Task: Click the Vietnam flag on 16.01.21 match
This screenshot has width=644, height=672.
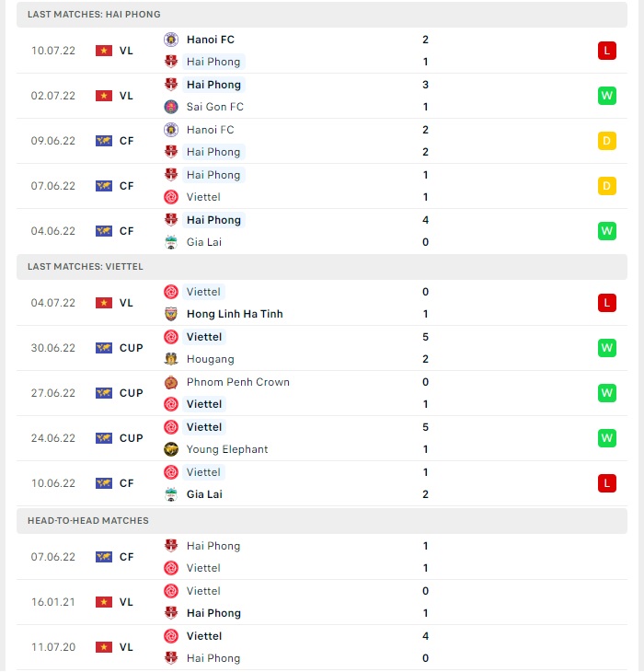Action: [104, 602]
